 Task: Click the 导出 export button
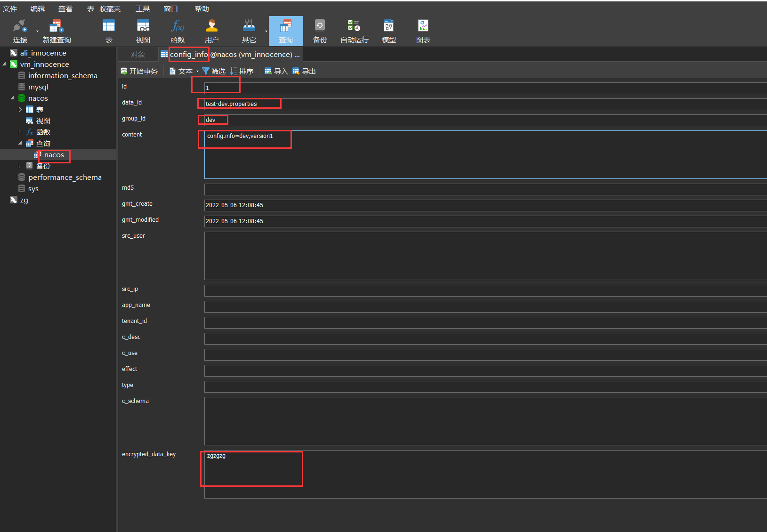(304, 71)
